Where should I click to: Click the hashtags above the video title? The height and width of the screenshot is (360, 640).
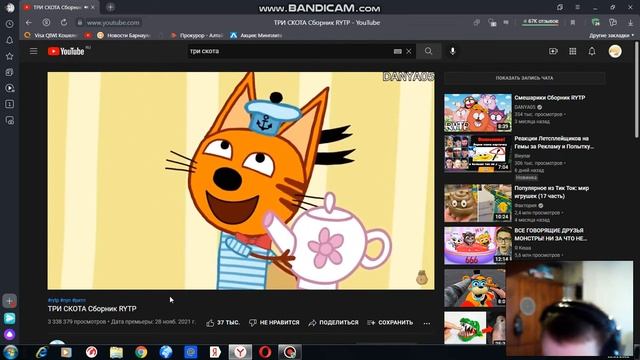(67, 300)
